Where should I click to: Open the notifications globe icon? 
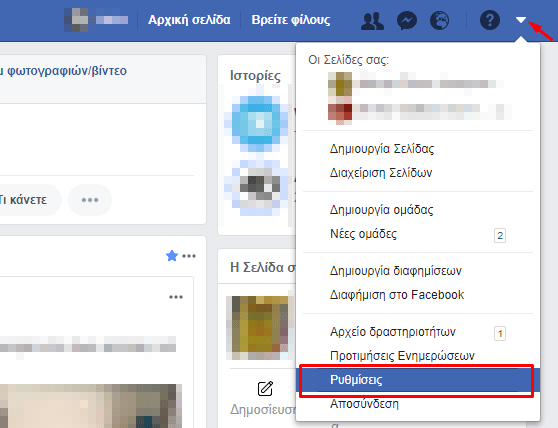[439, 20]
